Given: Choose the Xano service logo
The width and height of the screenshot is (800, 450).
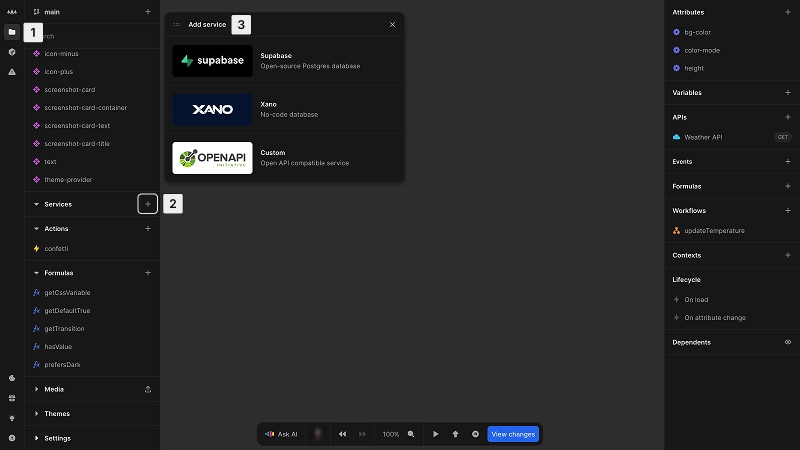Looking at the screenshot, I should 212,109.
